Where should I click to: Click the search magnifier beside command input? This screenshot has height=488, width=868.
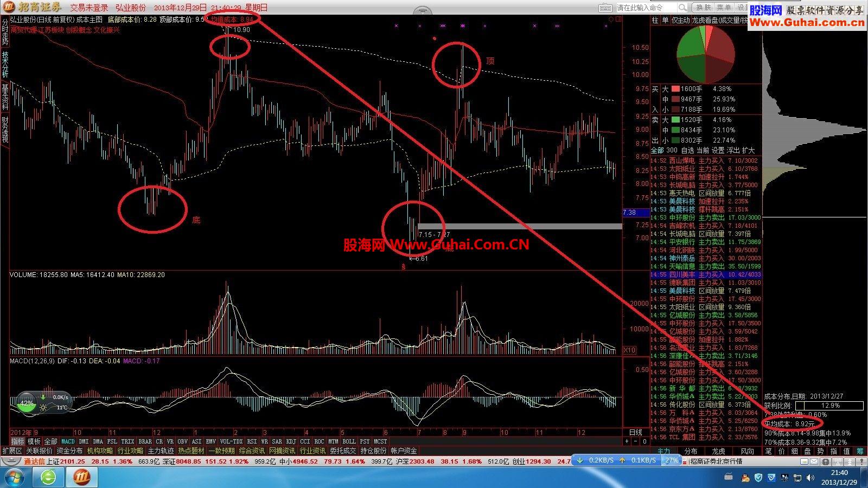click(x=682, y=8)
